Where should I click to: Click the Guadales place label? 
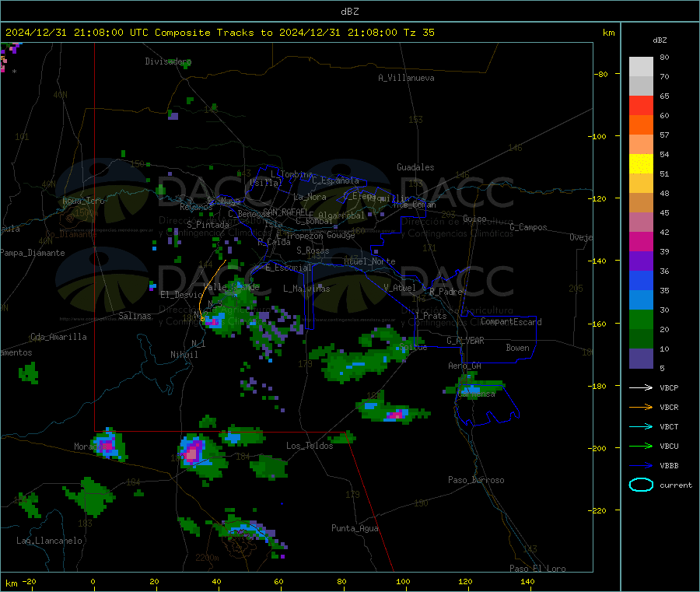pos(415,167)
